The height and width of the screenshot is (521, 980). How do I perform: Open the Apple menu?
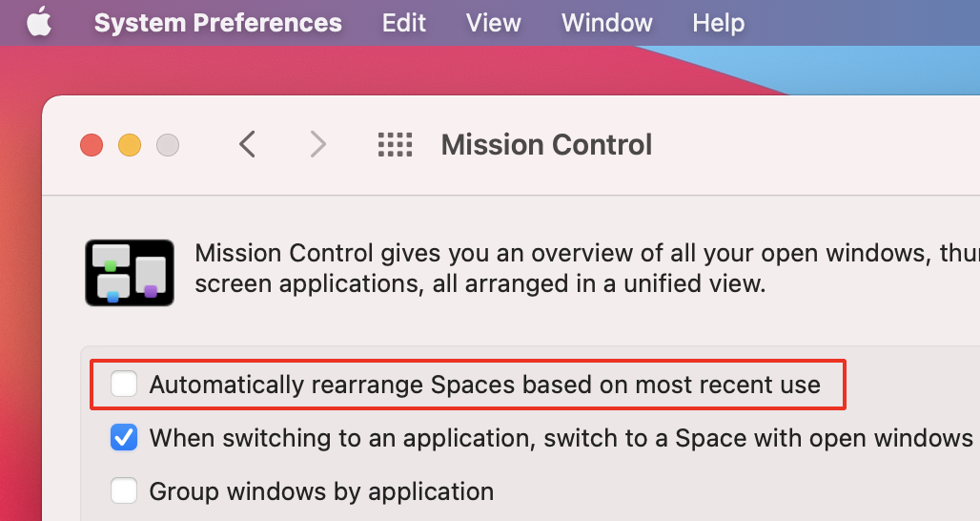point(38,23)
